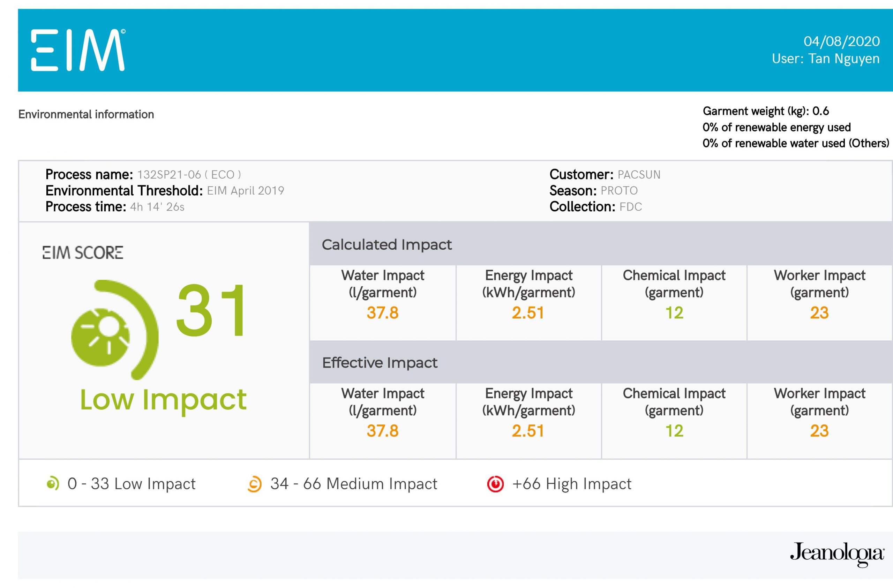
Task: Click the 34 - 66 Medium Impact legend text
Action: (x=354, y=484)
